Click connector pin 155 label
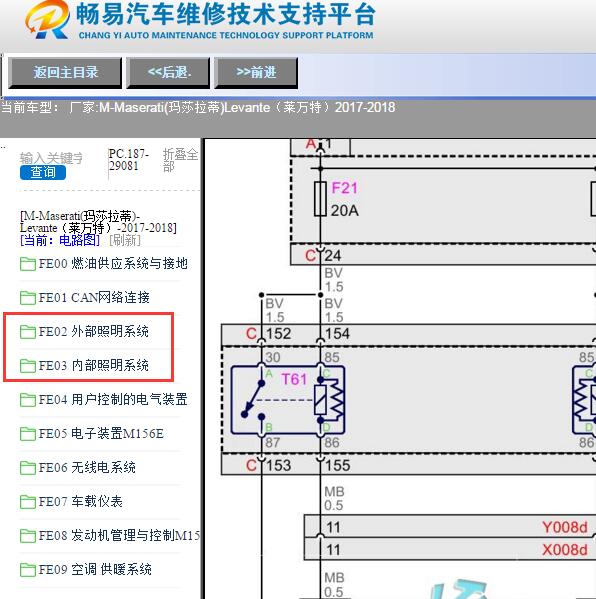Screen dimensions: 596x599 click(x=337, y=466)
